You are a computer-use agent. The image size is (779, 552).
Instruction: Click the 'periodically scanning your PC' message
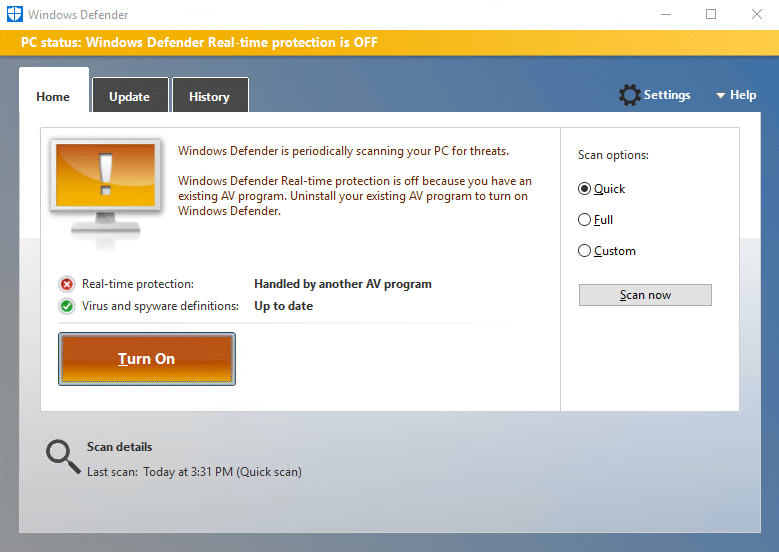pos(343,151)
